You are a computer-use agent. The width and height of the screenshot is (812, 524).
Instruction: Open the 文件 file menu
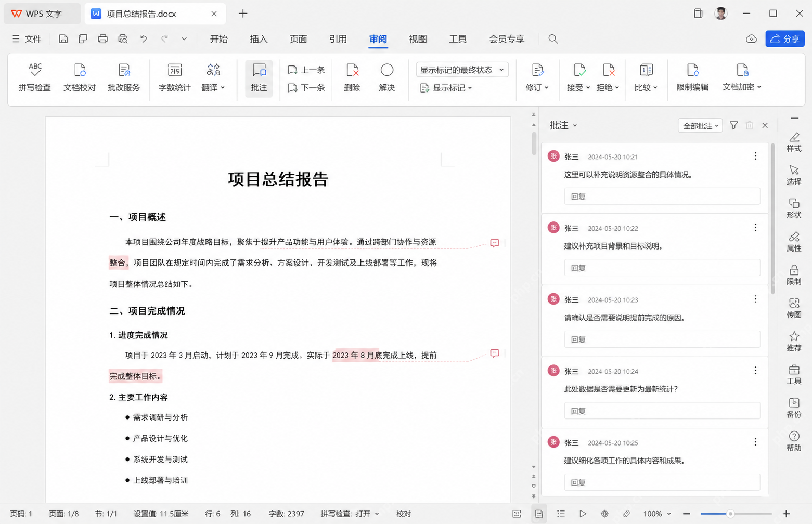tap(27, 39)
